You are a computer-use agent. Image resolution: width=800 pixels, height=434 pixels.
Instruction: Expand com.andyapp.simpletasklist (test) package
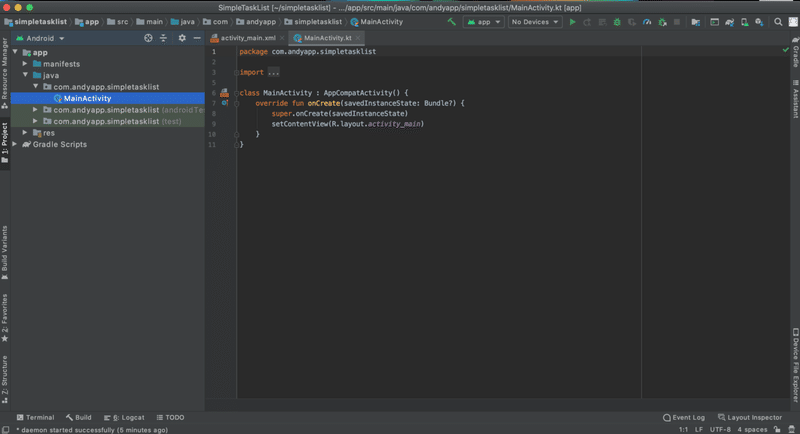point(35,121)
